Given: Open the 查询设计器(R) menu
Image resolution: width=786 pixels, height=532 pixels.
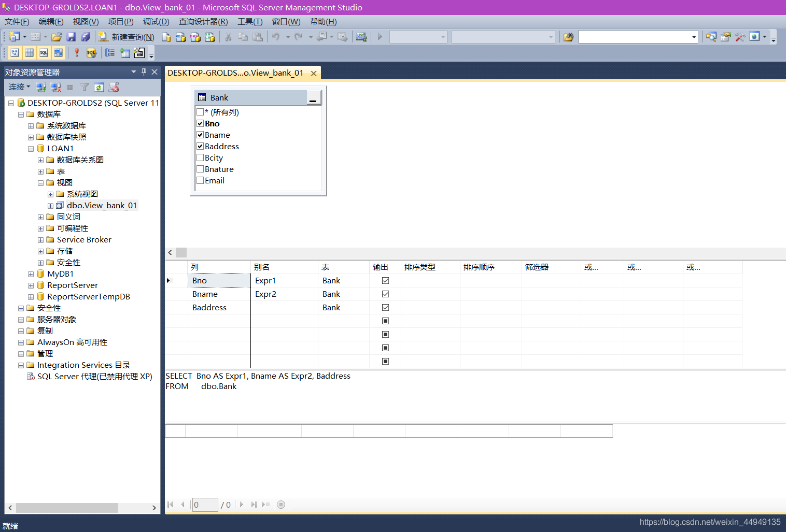Looking at the screenshot, I should pos(203,22).
